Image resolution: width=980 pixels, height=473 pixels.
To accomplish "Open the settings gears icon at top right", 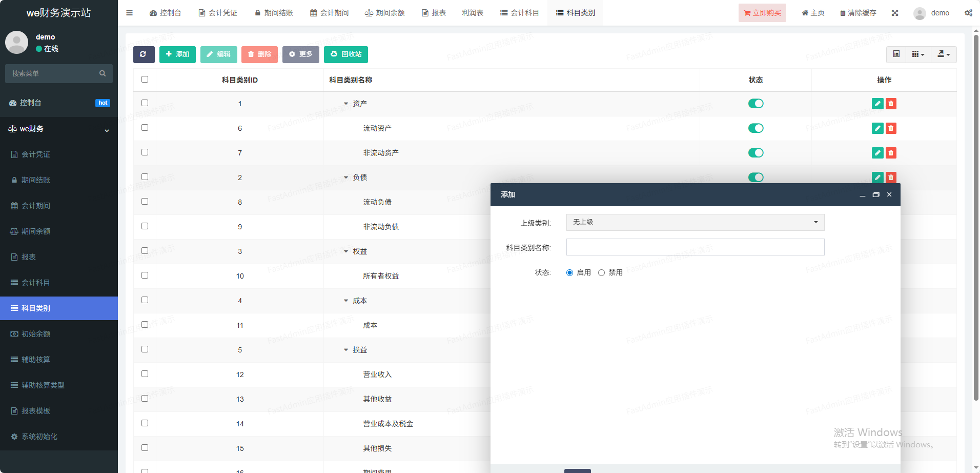I will (968, 13).
